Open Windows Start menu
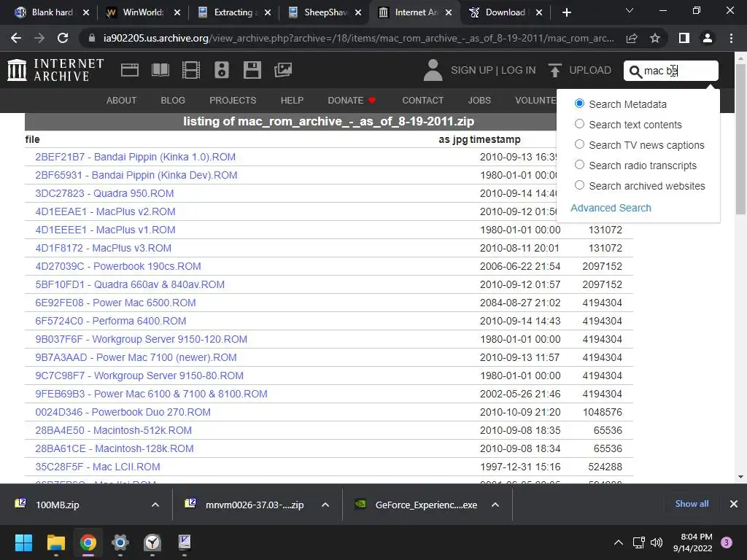The image size is (747, 560). 23,542
